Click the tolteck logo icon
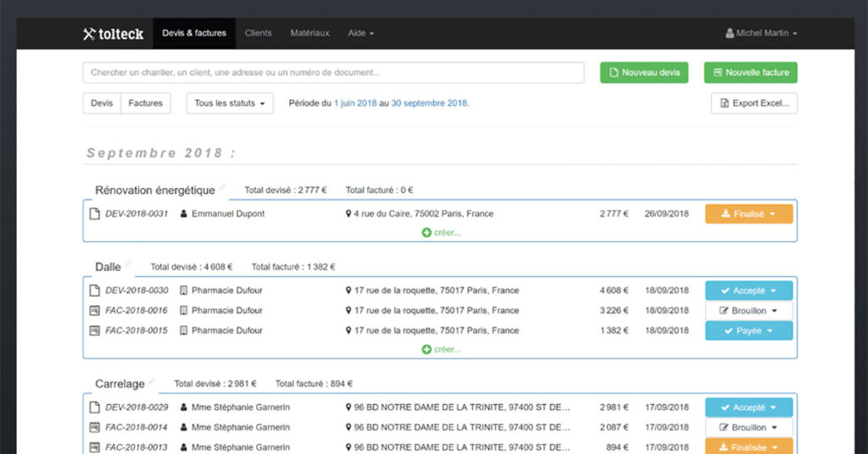Screen dimensions: 868x454 (89, 34)
